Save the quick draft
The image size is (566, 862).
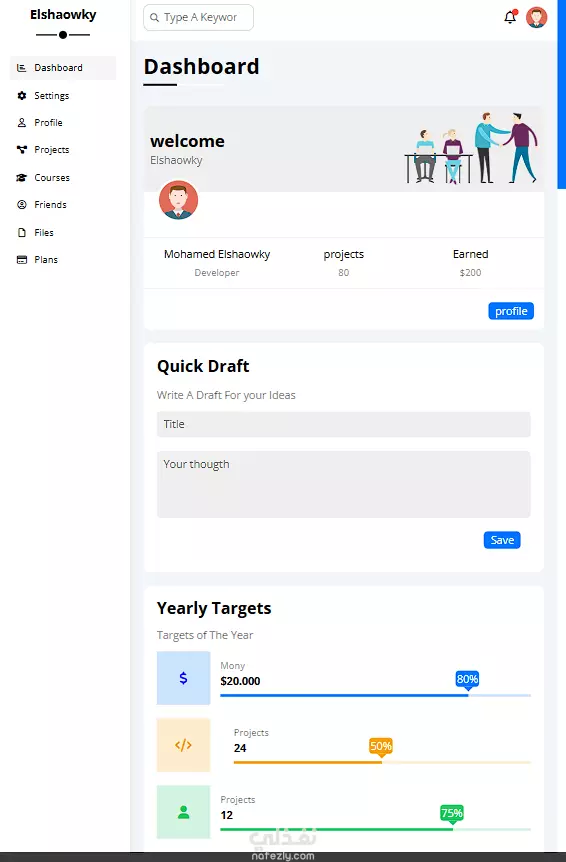click(502, 540)
